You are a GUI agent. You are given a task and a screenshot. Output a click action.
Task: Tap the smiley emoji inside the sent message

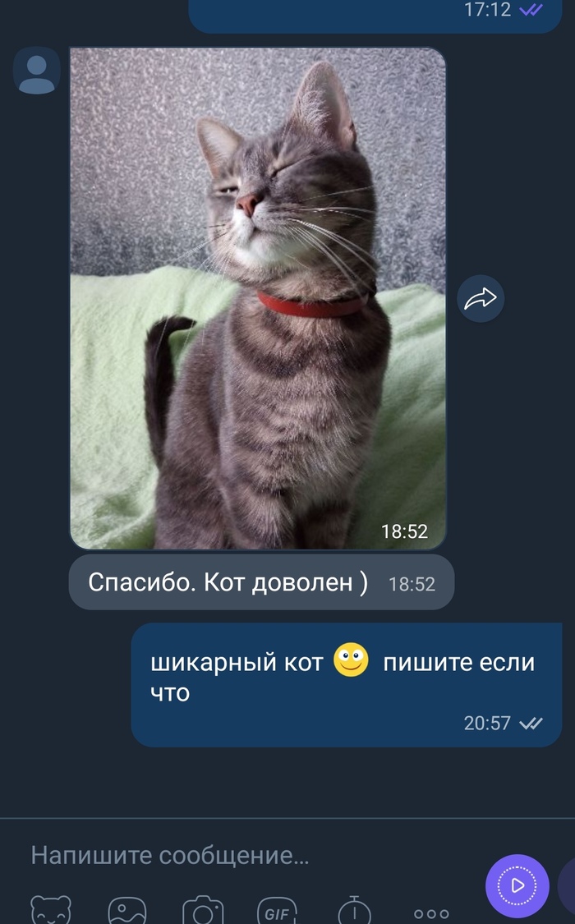point(351,660)
